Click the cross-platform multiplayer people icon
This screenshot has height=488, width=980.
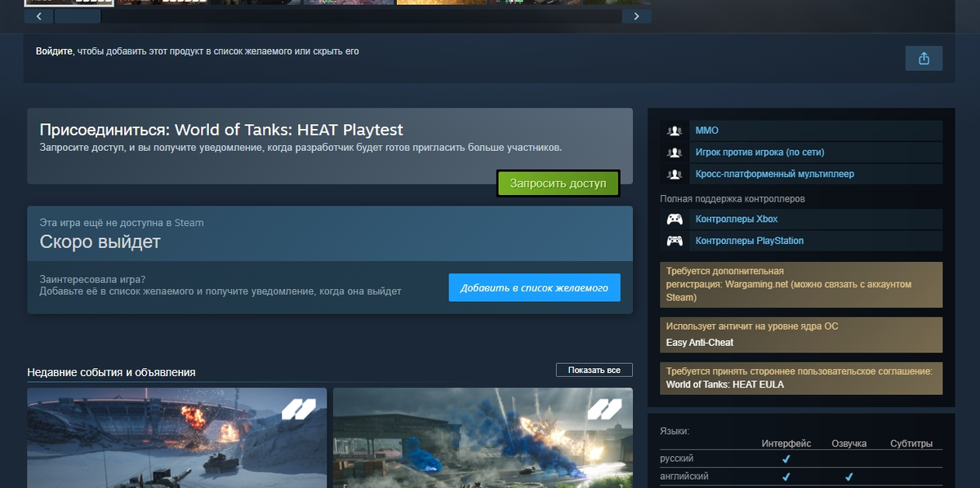click(674, 175)
